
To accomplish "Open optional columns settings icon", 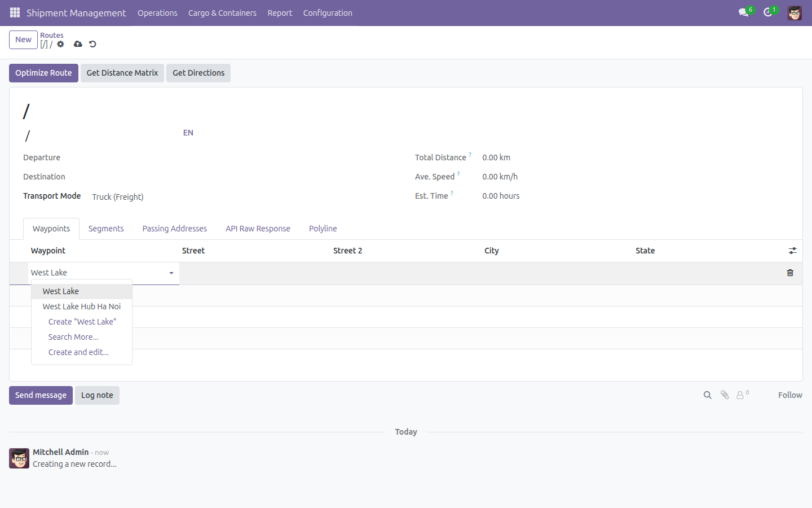I will (792, 251).
